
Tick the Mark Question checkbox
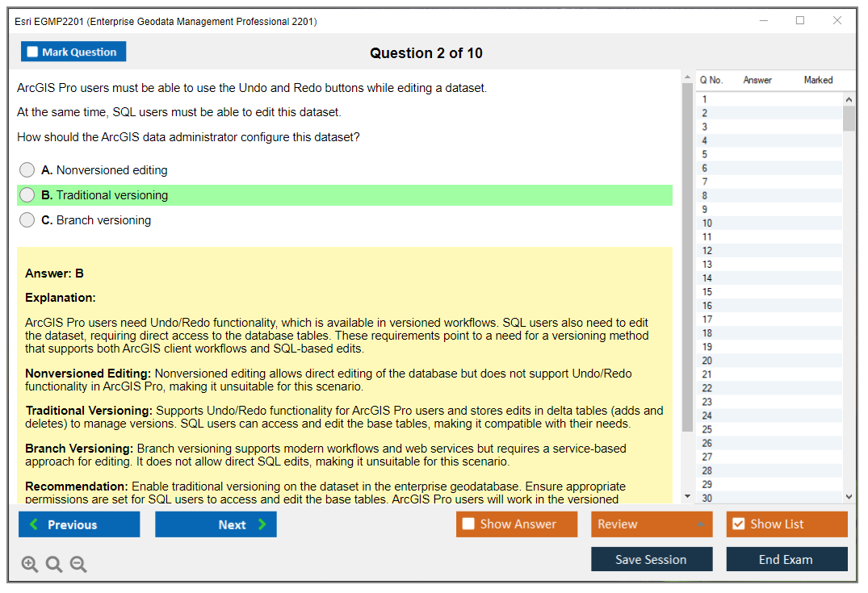[x=32, y=52]
